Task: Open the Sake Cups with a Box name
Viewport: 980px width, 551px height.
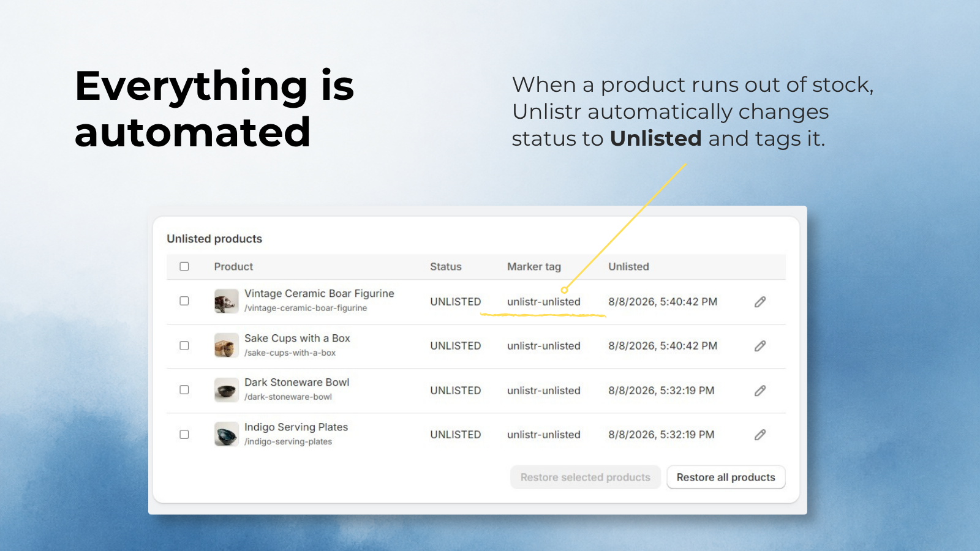Action: (x=297, y=339)
